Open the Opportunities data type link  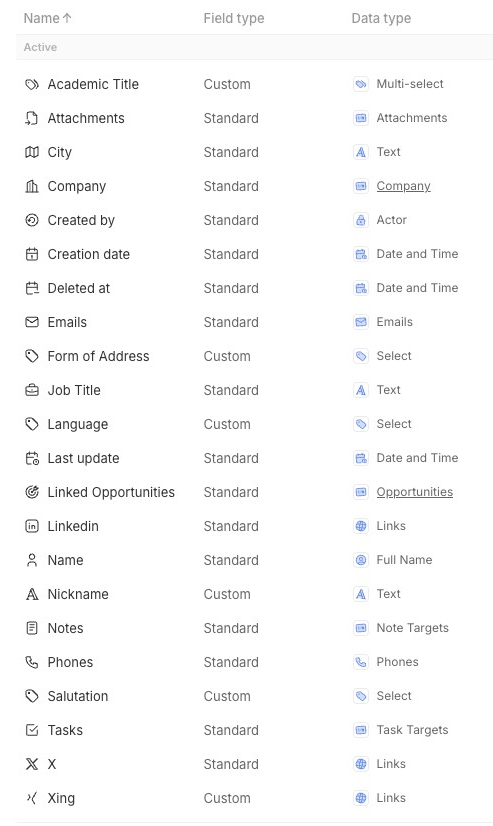[415, 492]
